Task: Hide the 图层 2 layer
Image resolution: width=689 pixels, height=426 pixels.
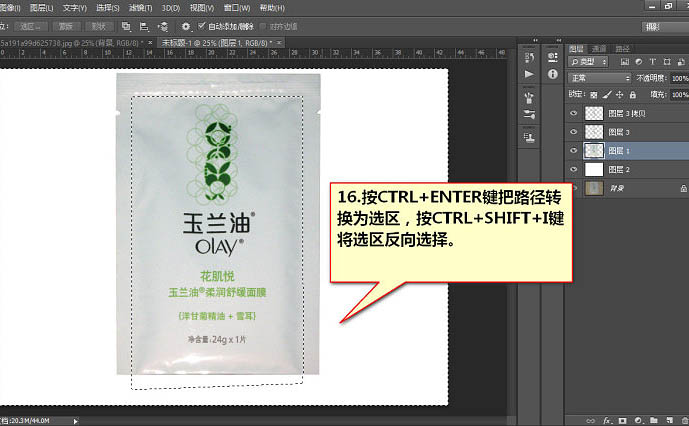Action: pos(573,169)
